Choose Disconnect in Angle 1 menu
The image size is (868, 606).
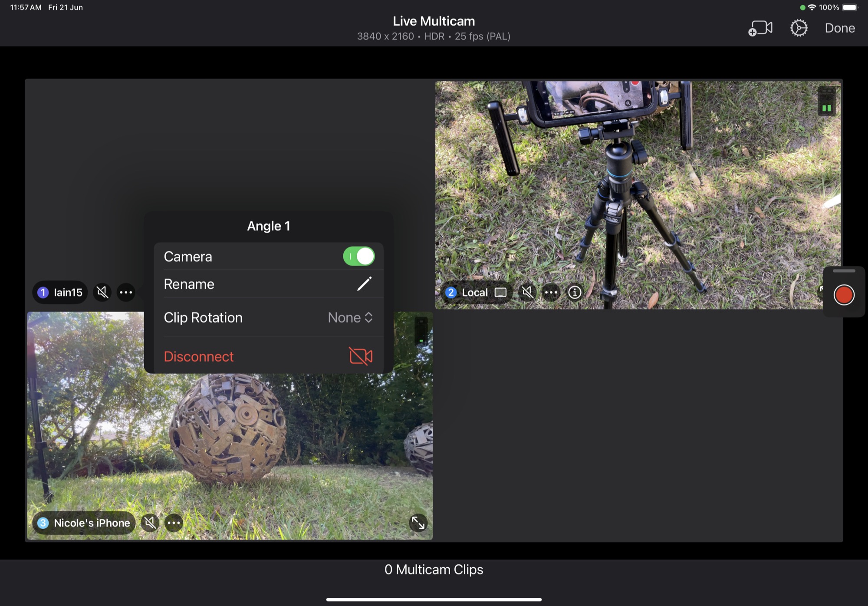269,356
